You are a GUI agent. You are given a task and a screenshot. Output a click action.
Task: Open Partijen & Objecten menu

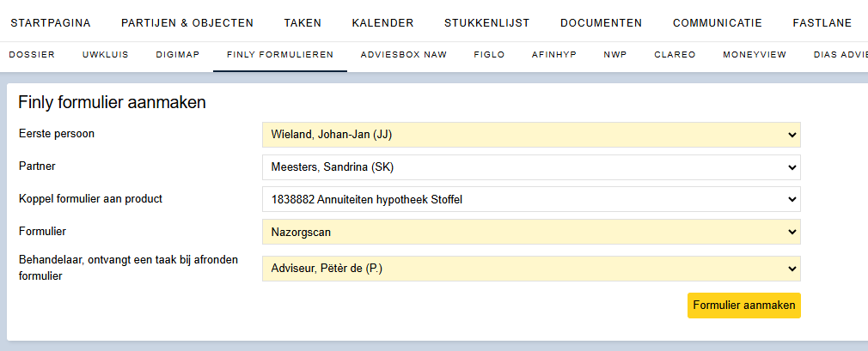click(x=187, y=23)
